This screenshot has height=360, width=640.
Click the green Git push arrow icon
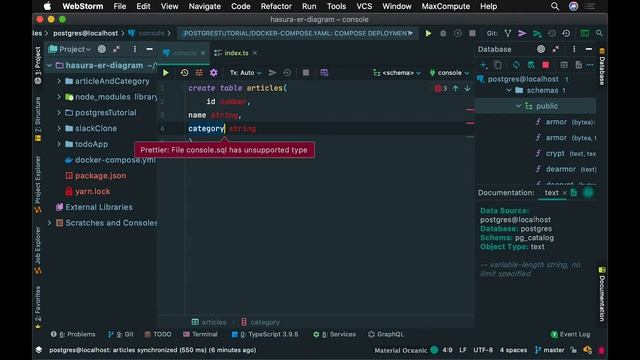(537, 33)
